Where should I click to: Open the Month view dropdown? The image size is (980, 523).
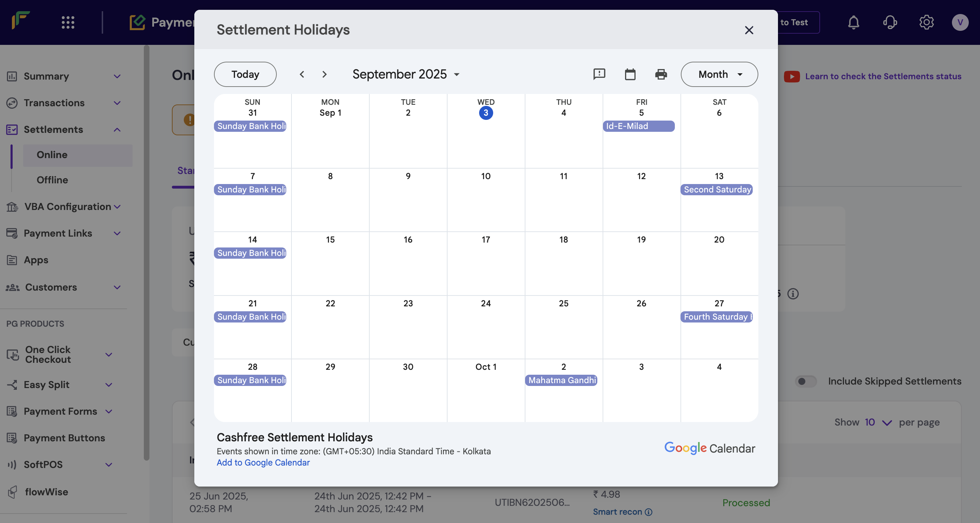pos(719,74)
